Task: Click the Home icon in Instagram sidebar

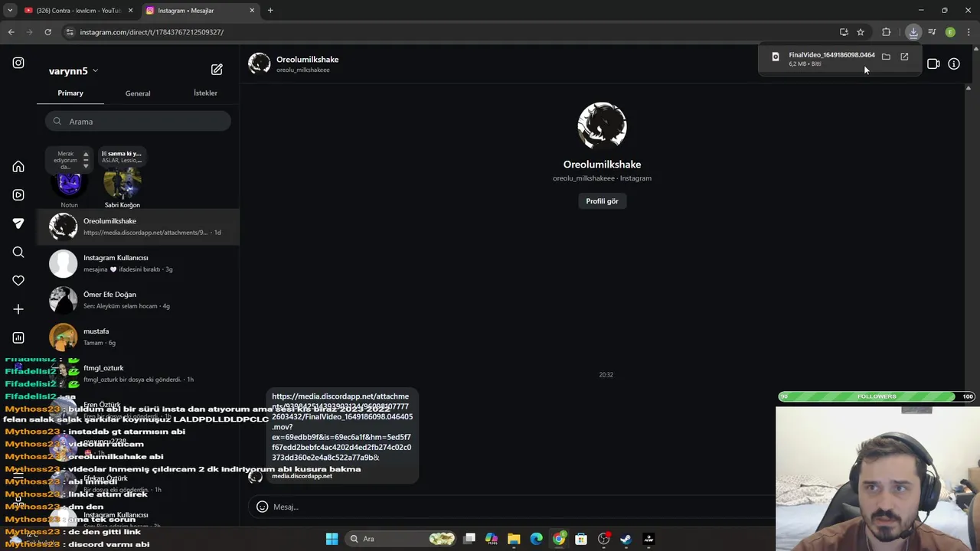Action: [18, 167]
